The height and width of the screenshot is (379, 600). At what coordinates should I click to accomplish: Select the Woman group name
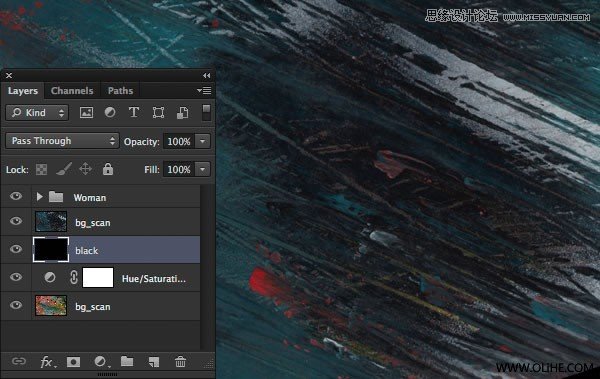[x=90, y=198]
